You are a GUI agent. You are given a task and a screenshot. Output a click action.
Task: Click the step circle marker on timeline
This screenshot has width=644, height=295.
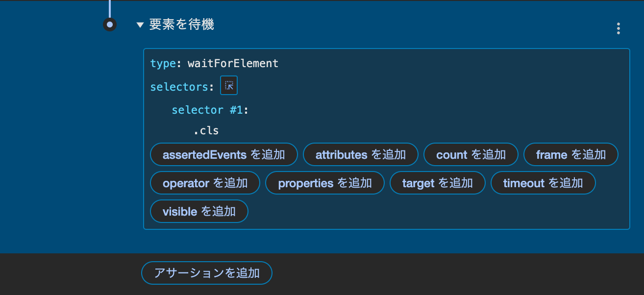110,25
